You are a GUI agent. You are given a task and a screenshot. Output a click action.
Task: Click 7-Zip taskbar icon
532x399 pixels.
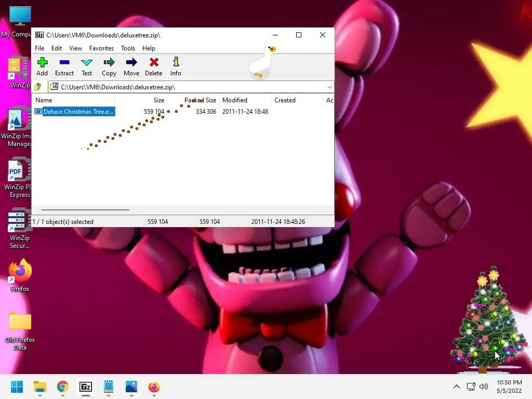coord(86,387)
